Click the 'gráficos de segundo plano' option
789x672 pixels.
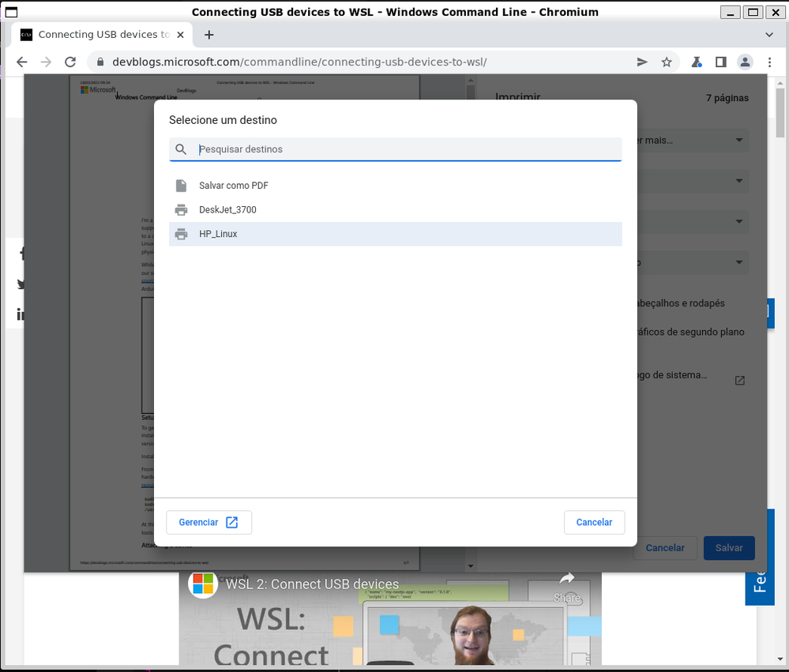coord(690,332)
